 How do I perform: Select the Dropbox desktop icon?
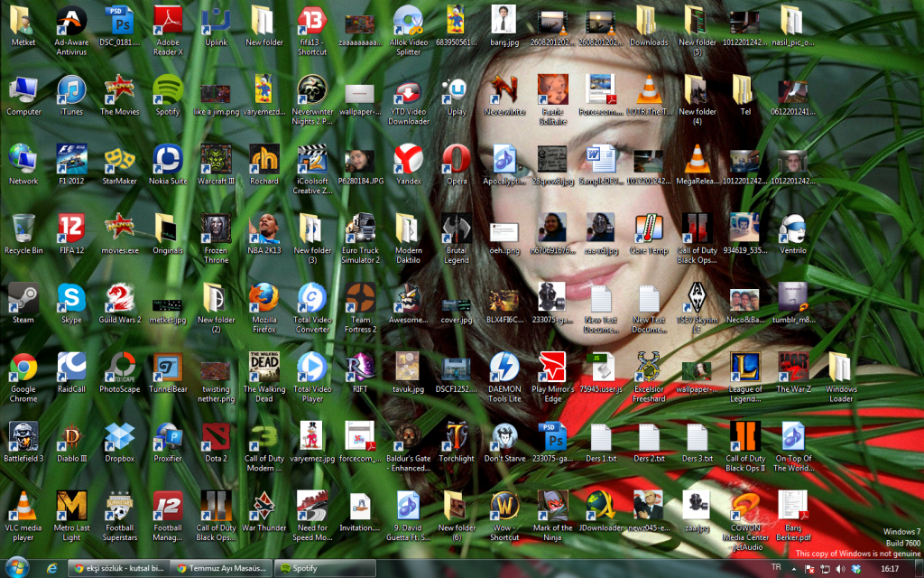click(120, 437)
